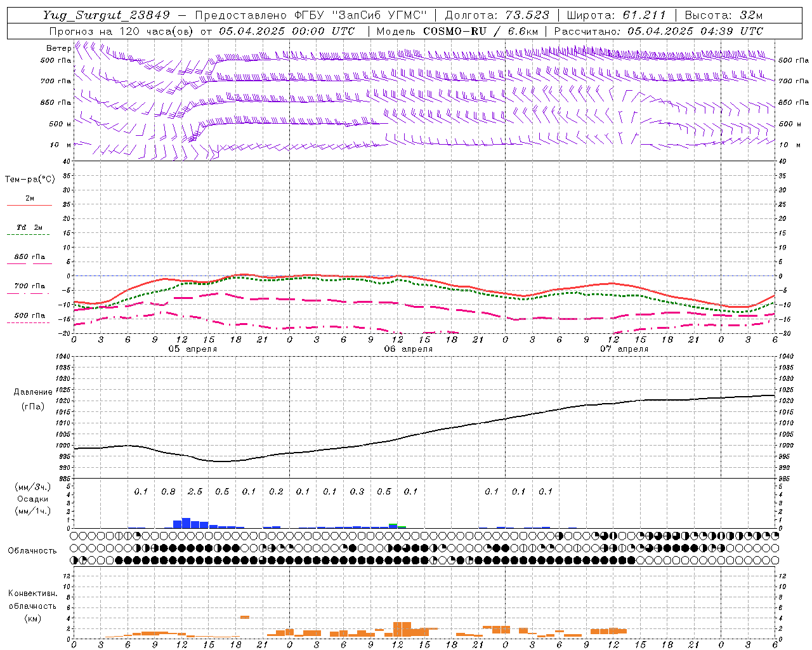Click the Конвективн. label of convective cloud panel
812x650 pixels.
click(33, 594)
